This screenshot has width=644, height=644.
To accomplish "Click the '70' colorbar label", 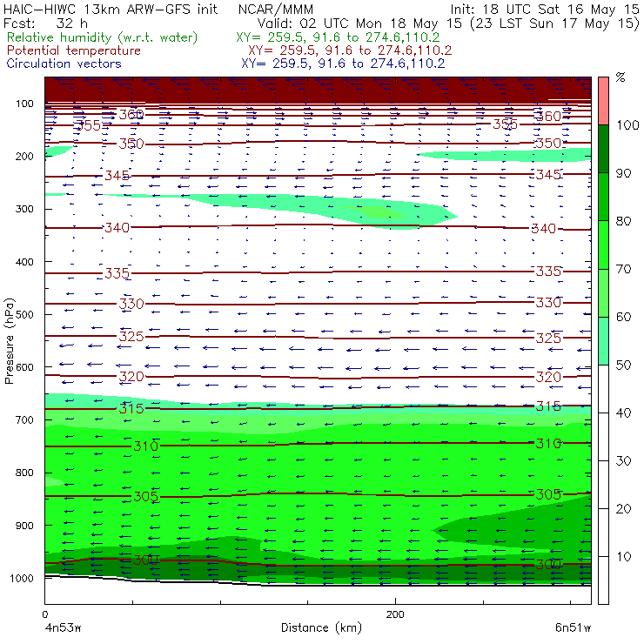I will click(623, 269).
